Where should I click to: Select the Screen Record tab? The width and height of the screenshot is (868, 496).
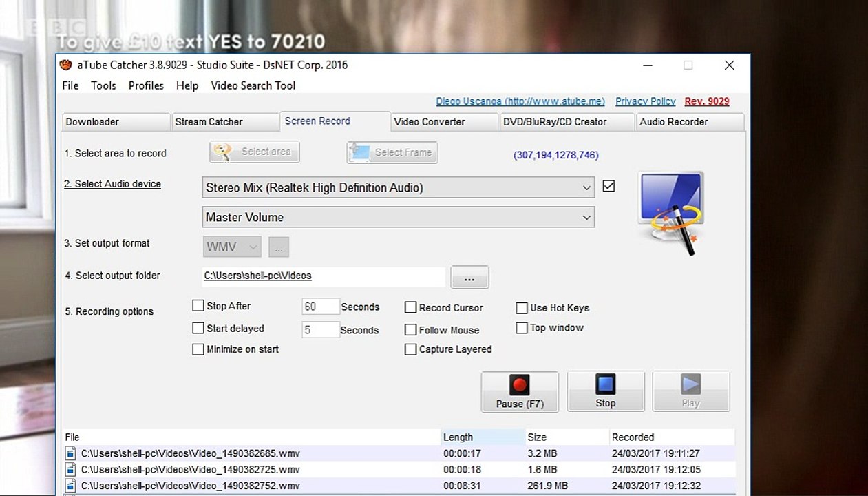coord(335,121)
